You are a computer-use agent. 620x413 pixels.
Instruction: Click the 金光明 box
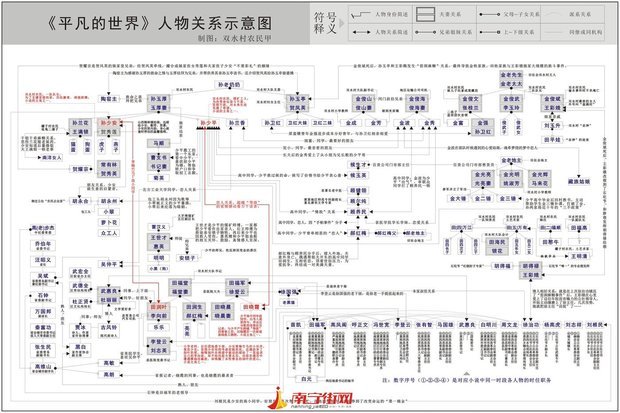pyautogui.click(x=511, y=174)
